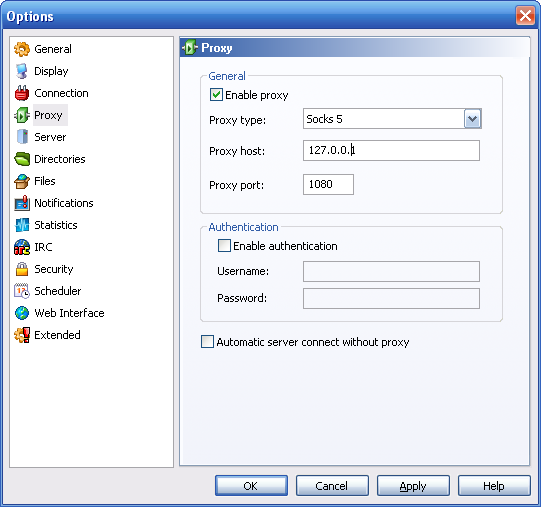Click the Apply button
Screen dimensions: 541x507
(413, 486)
